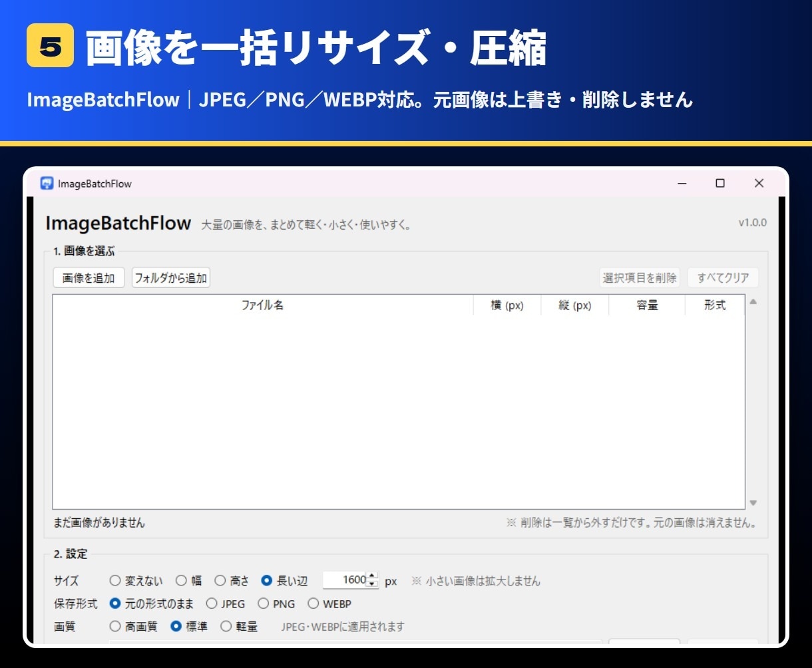Image resolution: width=812 pixels, height=668 pixels.
Task: Click the ImageBatchFlow app icon in title bar
Action: pyautogui.click(x=47, y=183)
